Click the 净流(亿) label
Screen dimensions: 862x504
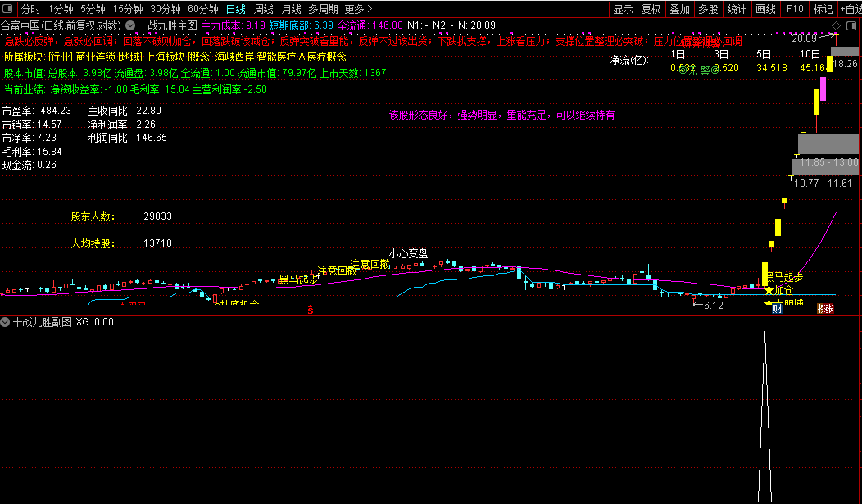629,61
